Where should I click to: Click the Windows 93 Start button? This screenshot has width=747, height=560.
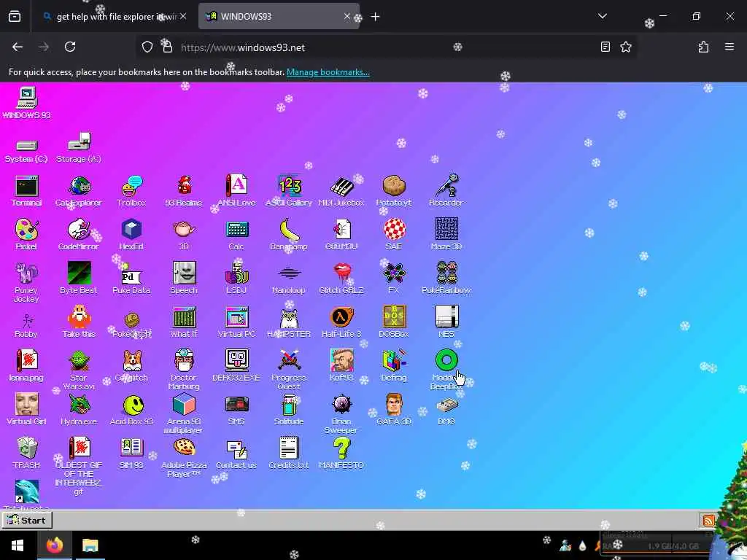(27, 520)
